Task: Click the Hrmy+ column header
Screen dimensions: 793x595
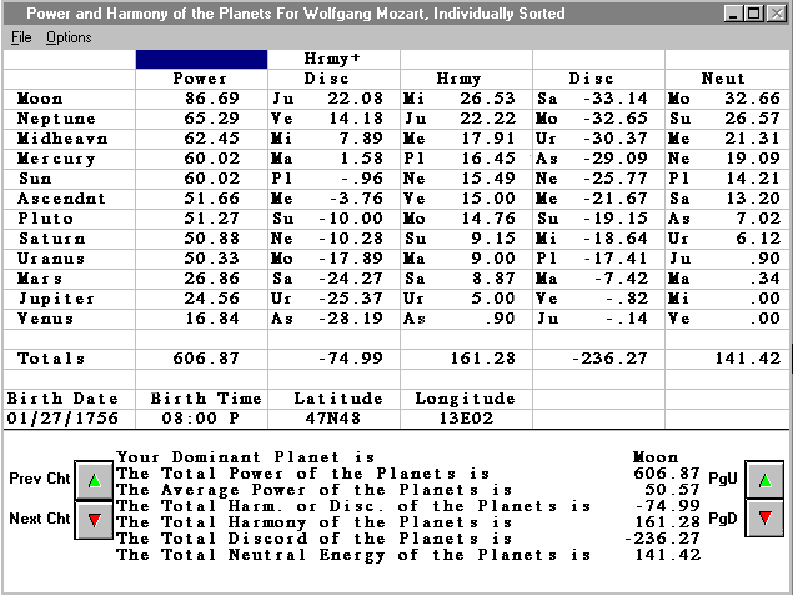Action: tap(333, 59)
